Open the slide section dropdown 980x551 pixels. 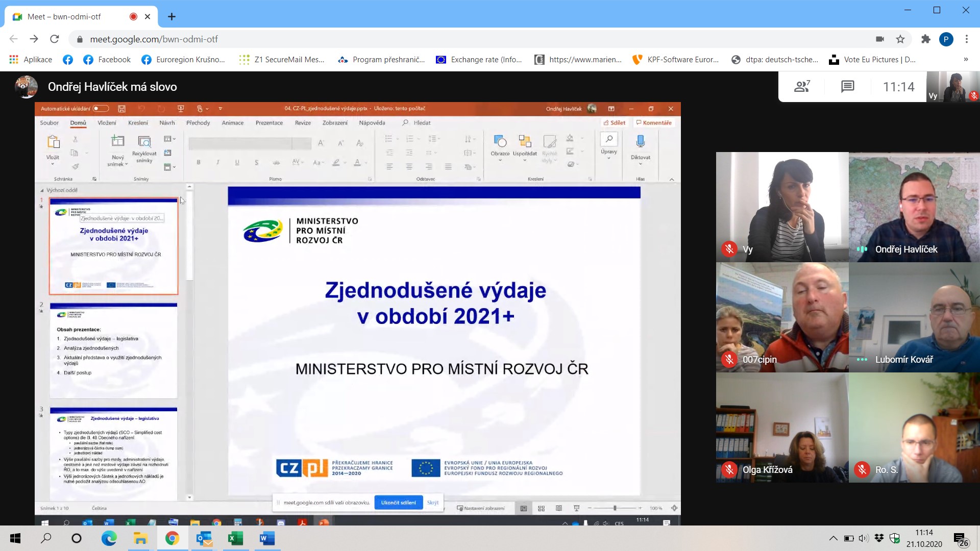pyautogui.click(x=170, y=167)
